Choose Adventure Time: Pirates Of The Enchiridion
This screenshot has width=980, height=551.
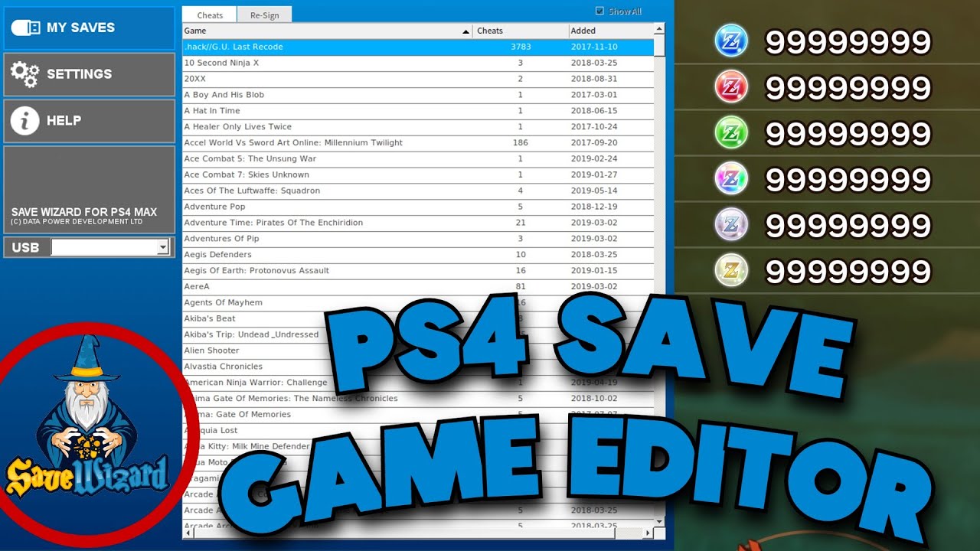pos(418,223)
